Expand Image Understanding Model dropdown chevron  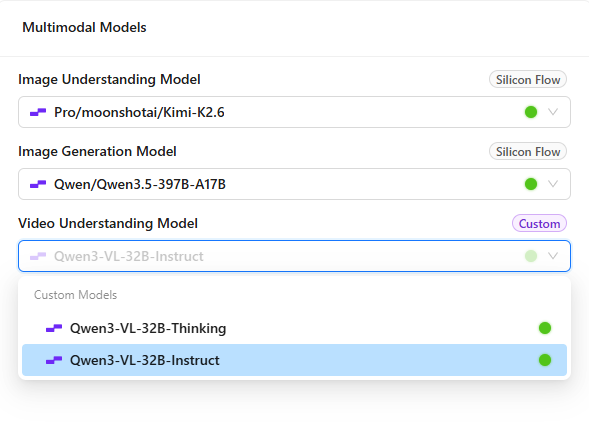click(553, 112)
